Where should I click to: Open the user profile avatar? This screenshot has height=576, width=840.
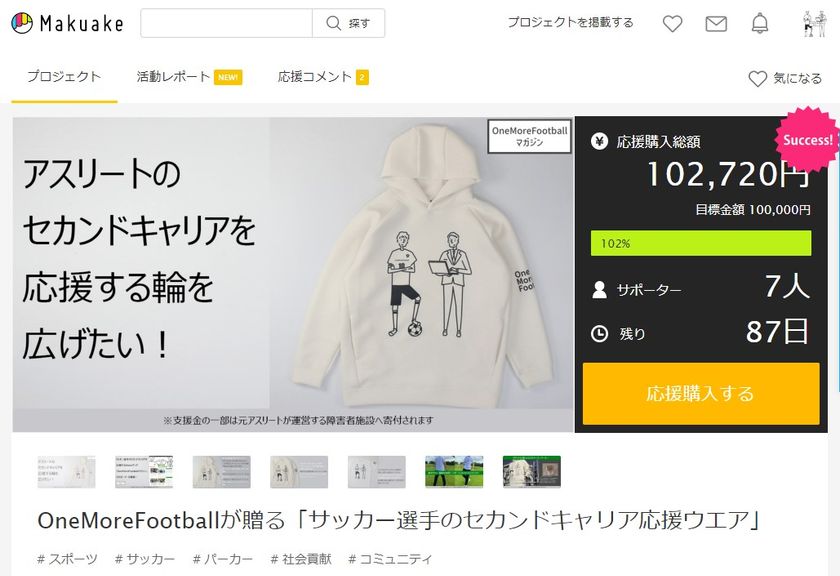pos(814,23)
